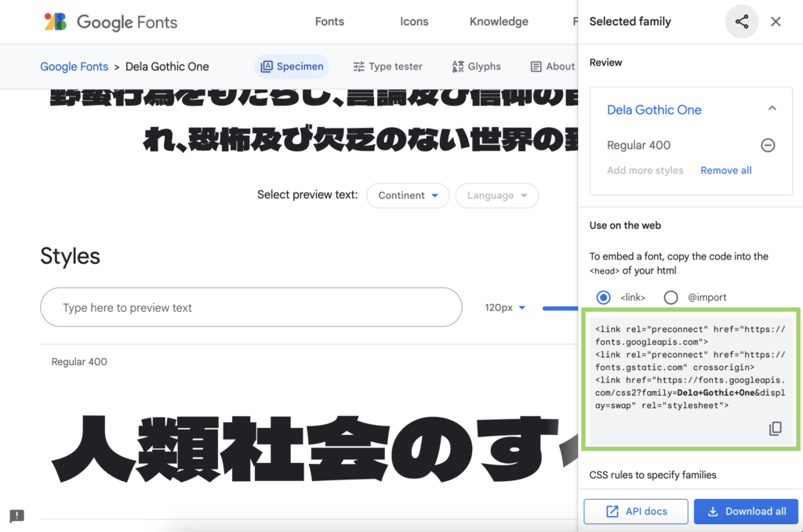The width and height of the screenshot is (803, 532).
Task: Click the Download all button
Action: click(746, 512)
